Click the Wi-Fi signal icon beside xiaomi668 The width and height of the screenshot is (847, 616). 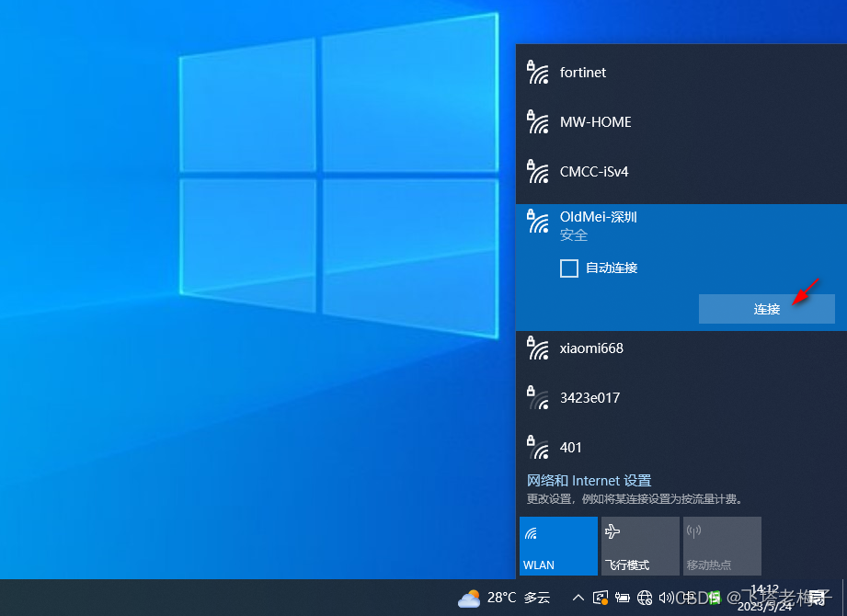pos(538,348)
